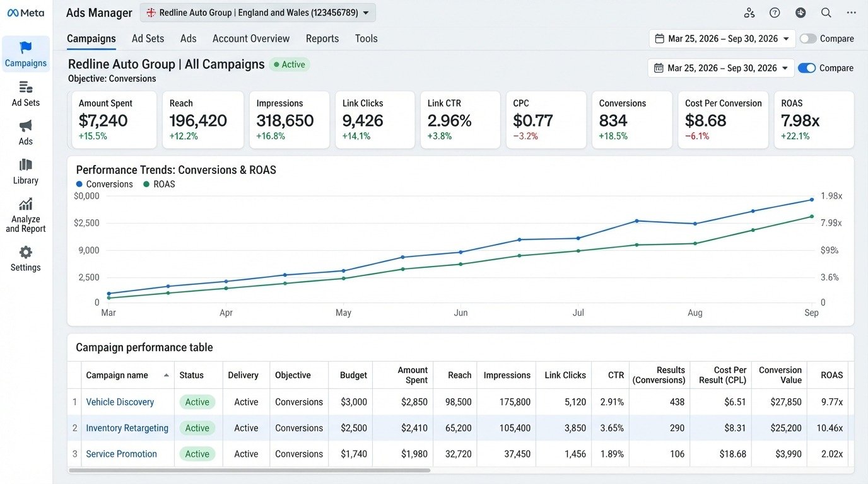Screen dimensions: 868x484
Task: Select the ROAS 7.98x summary card
Action: point(814,120)
